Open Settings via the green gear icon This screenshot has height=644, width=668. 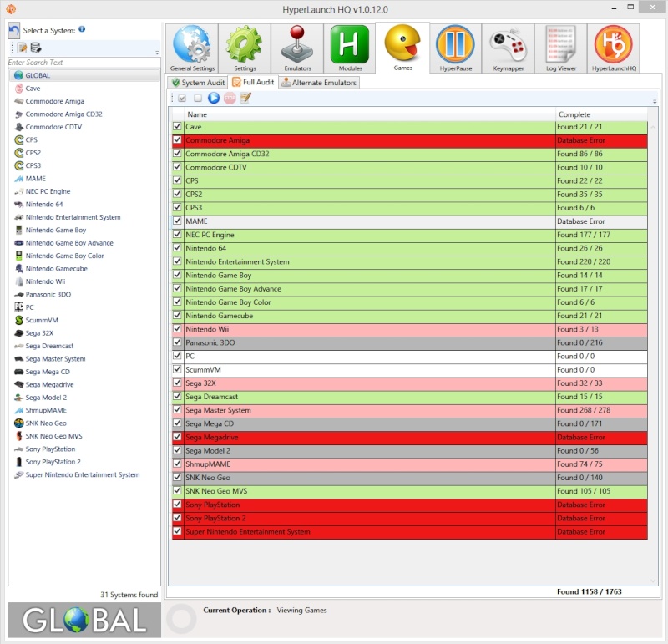[x=245, y=44]
